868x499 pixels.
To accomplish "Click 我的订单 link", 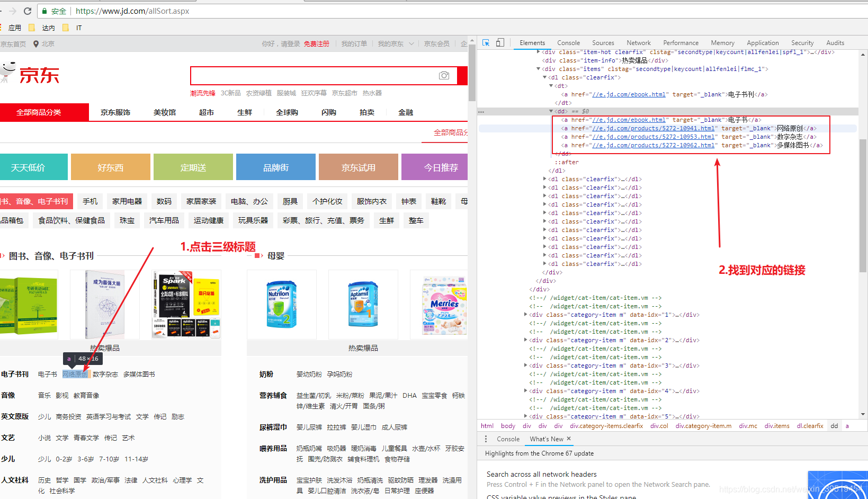I will 354,44.
